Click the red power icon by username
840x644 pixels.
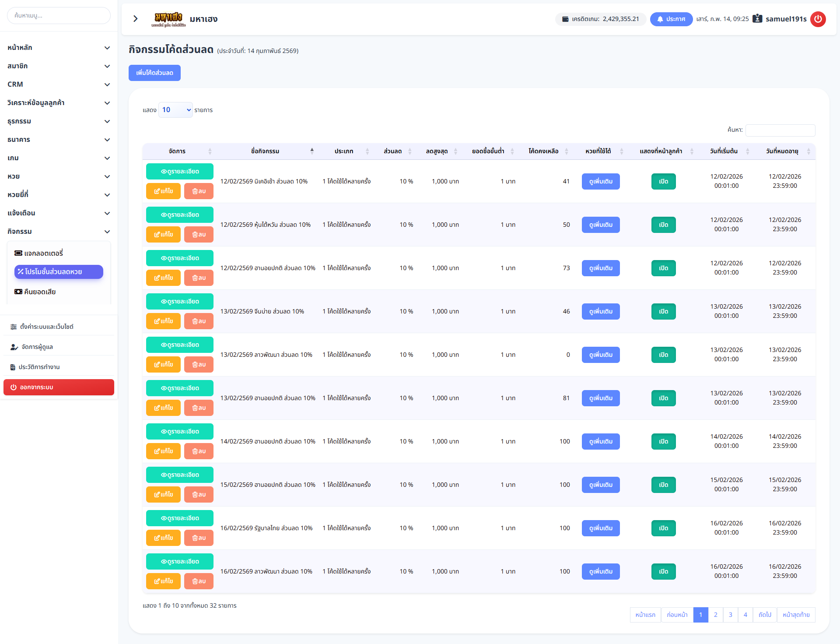818,19
